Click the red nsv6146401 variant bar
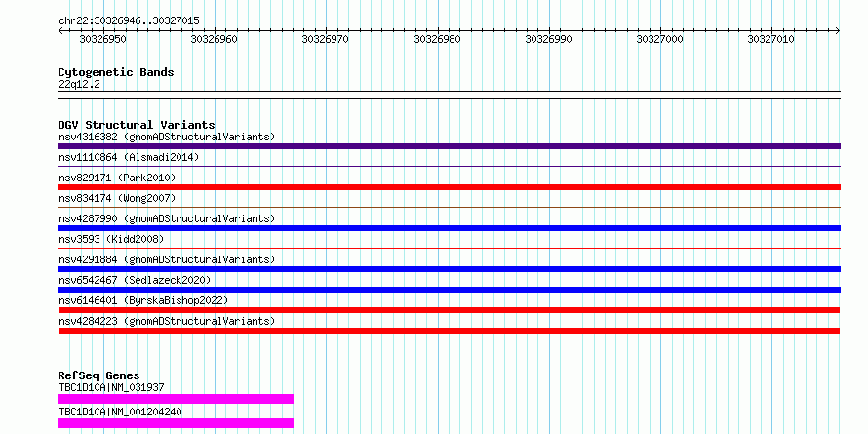The image size is (868, 434). tap(449, 310)
